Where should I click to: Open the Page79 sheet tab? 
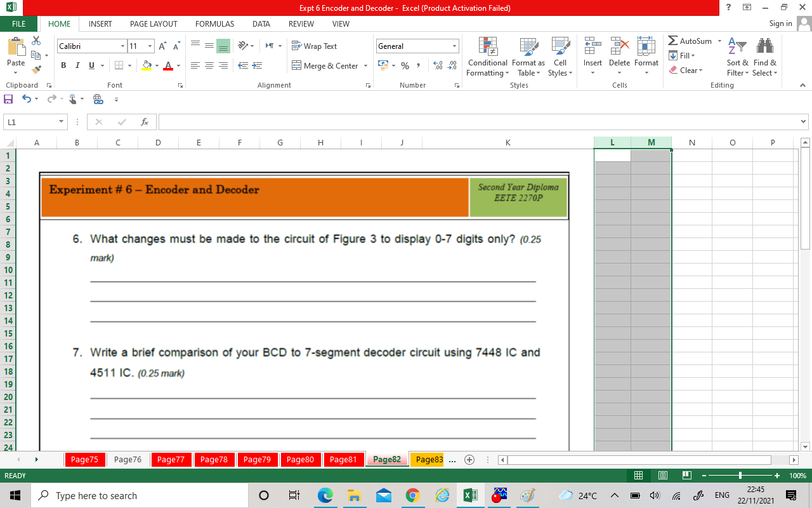[258, 459]
